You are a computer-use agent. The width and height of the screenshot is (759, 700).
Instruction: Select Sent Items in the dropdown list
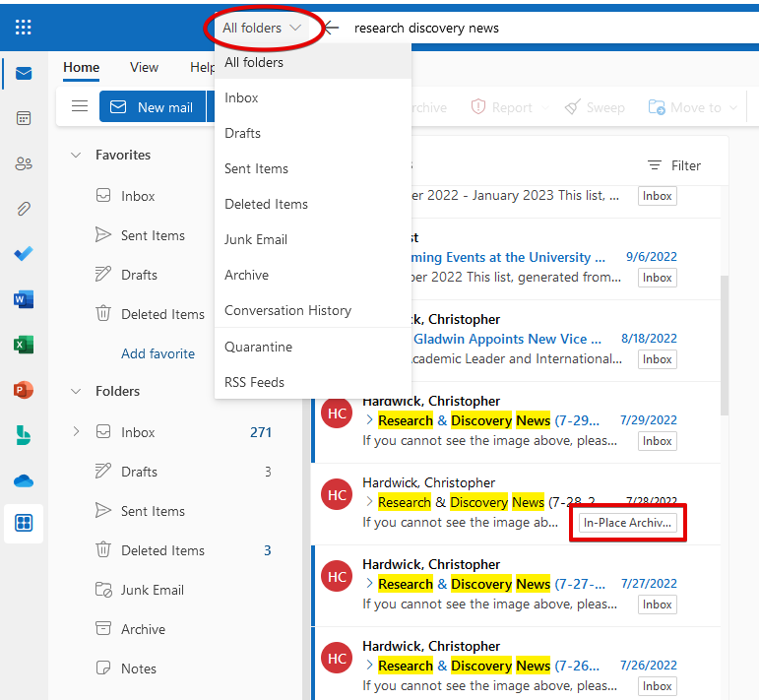pyautogui.click(x=256, y=168)
